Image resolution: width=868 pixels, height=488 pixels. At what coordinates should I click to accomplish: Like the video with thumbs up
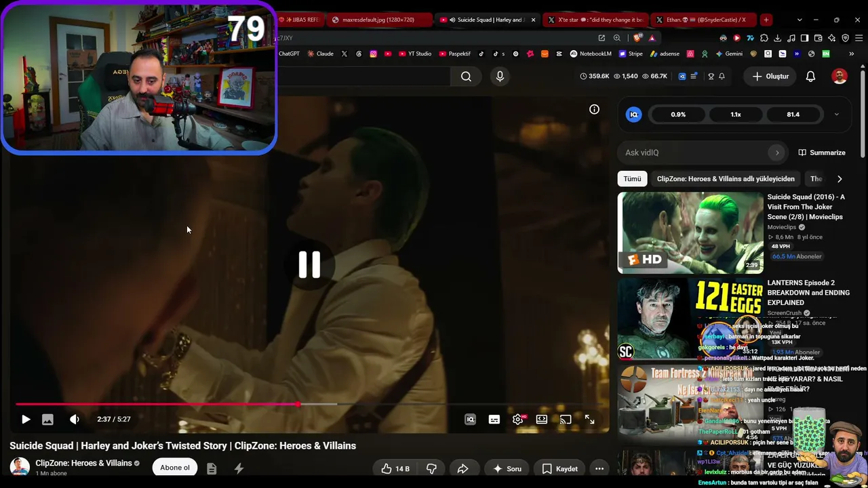click(x=395, y=468)
